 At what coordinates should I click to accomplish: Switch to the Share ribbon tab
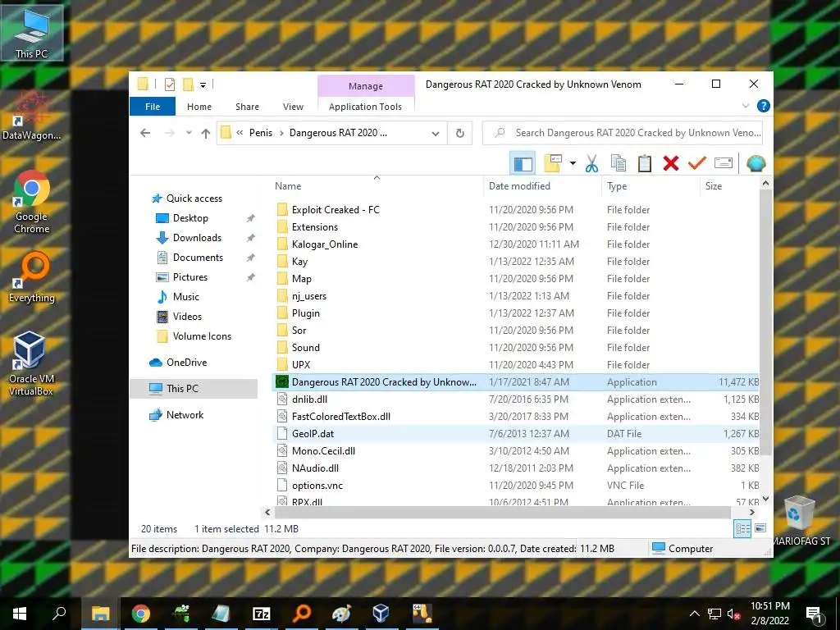pos(247,107)
